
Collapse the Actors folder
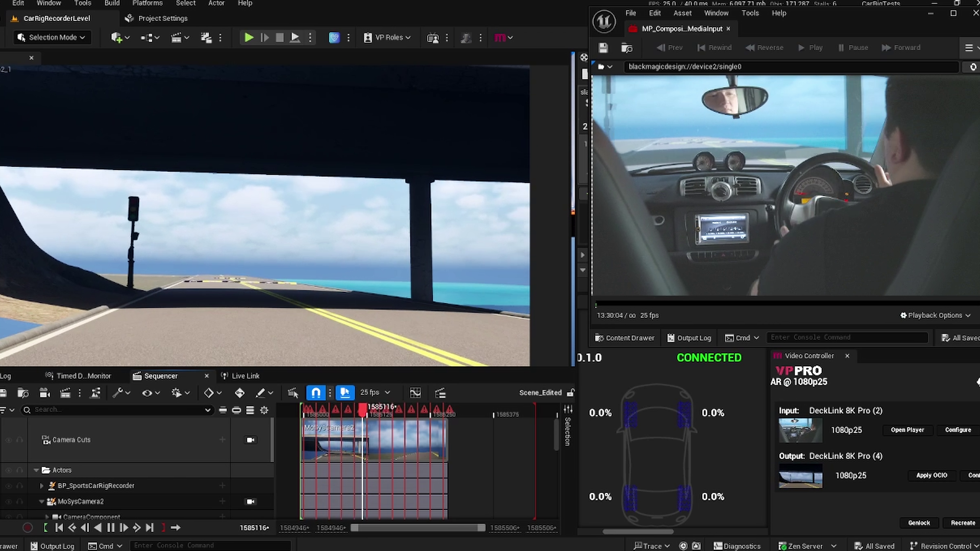click(x=36, y=470)
